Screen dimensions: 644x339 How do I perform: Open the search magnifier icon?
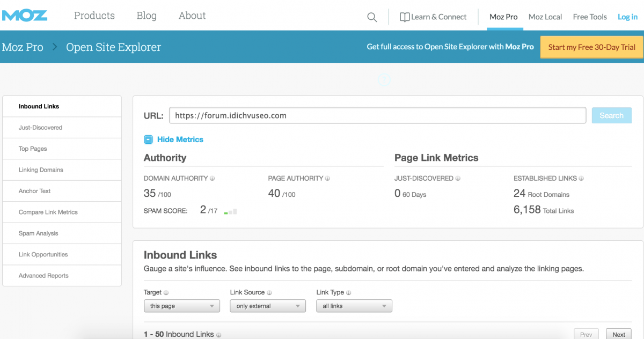pyautogui.click(x=372, y=17)
